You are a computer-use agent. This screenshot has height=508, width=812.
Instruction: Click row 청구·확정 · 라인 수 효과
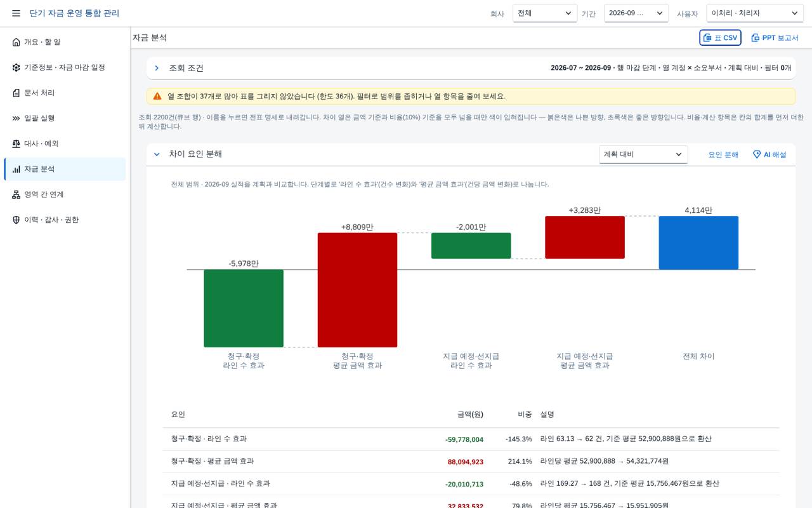471,439
